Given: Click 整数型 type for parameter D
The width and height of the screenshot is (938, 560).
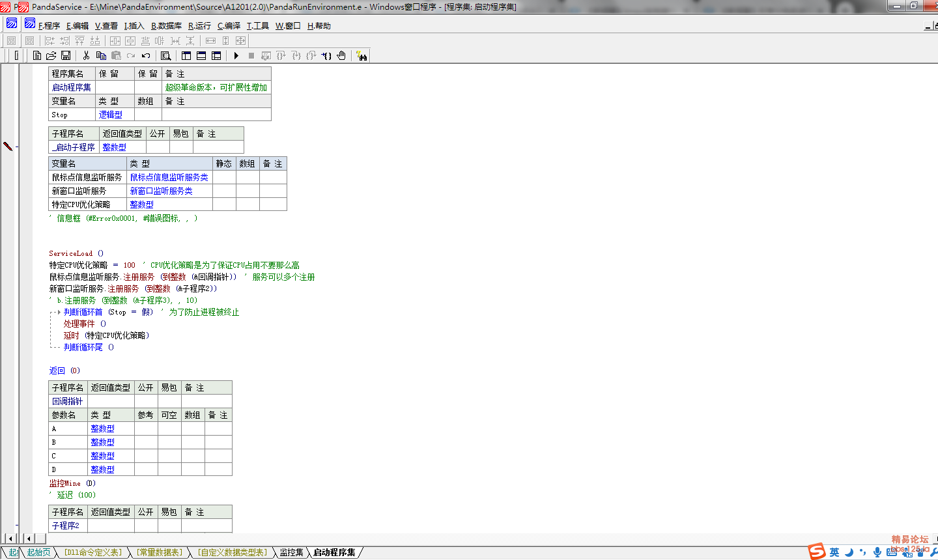Looking at the screenshot, I should coord(102,469).
